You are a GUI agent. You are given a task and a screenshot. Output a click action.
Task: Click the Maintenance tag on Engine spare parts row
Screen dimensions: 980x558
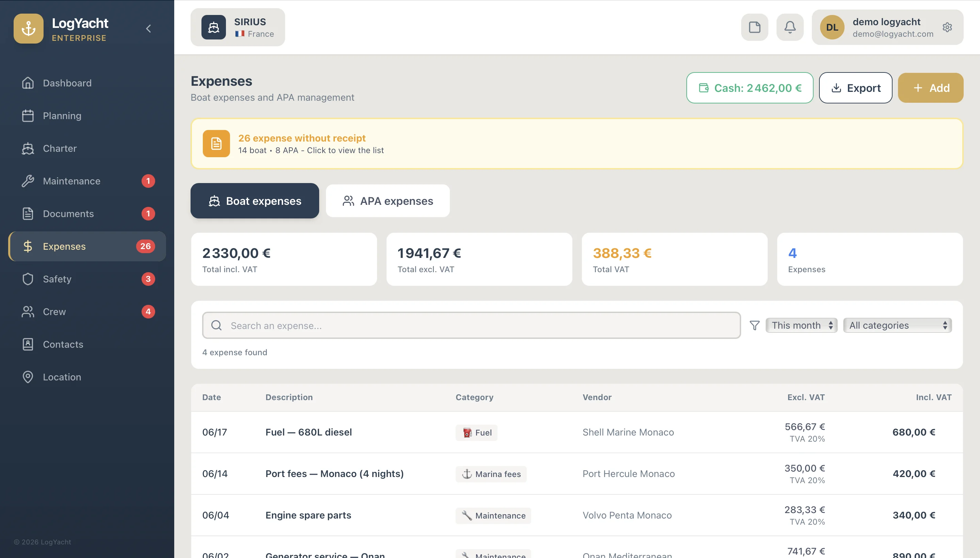click(x=493, y=516)
